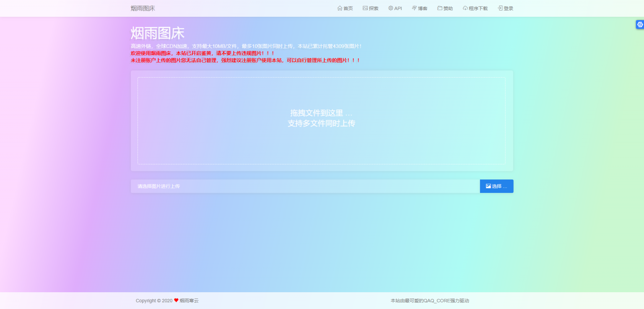Click the cloud download icon in navbar
The image size is (644, 309).
click(465, 8)
